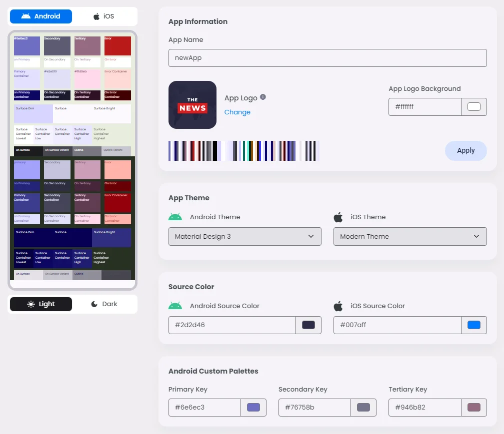
Task: Click the Change logo link
Action: (x=237, y=112)
